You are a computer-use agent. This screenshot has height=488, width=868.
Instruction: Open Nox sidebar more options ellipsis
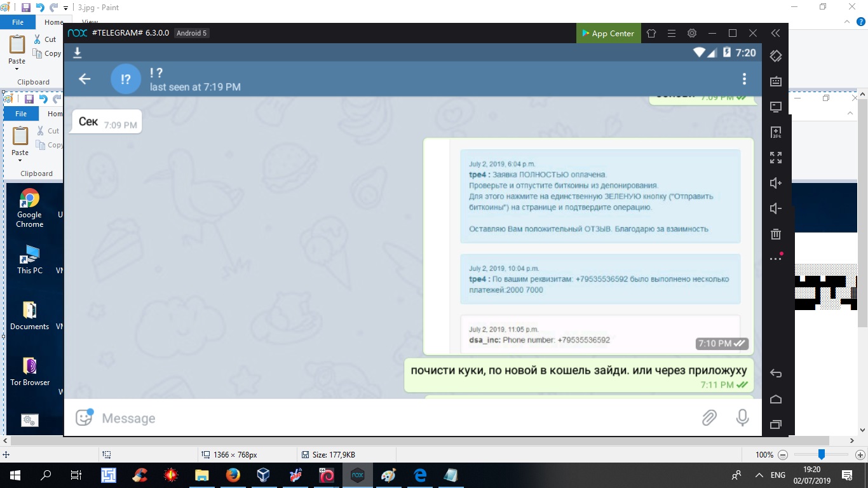pos(776,259)
